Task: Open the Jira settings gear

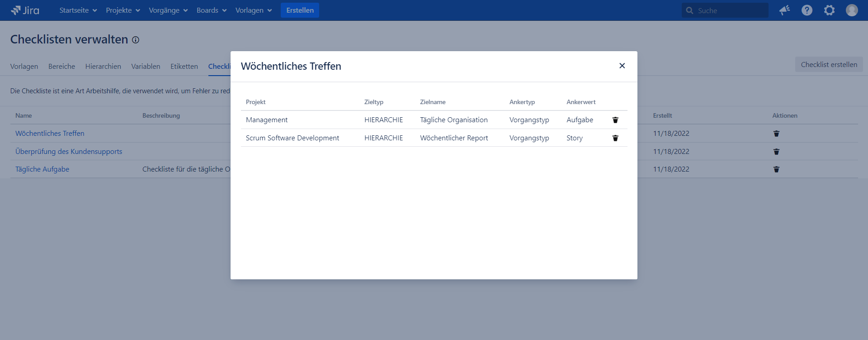Action: tap(829, 10)
